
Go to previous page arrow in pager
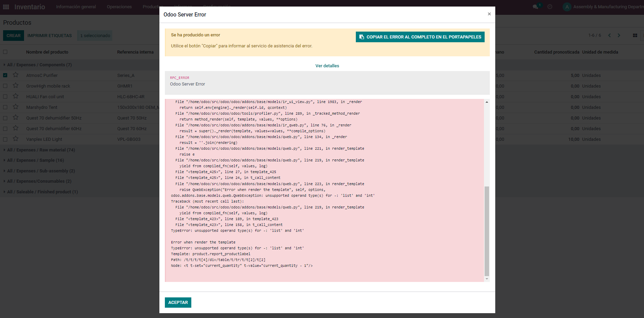click(609, 35)
